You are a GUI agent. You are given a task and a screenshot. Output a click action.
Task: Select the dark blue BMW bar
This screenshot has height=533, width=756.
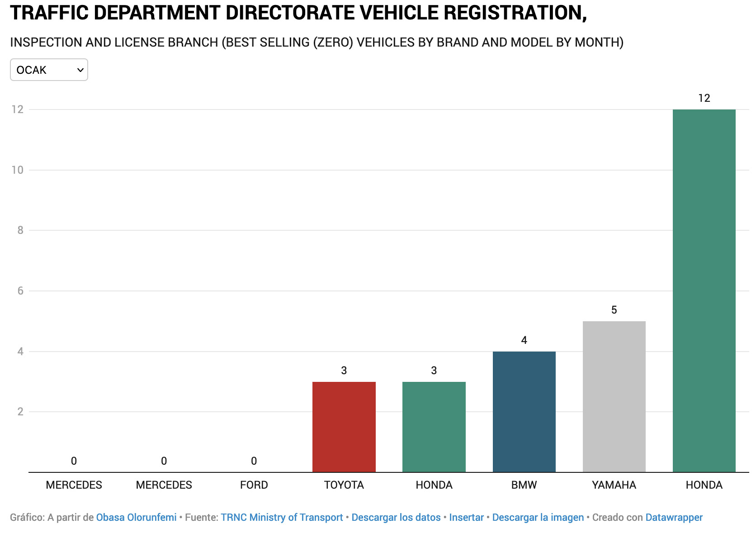pyautogui.click(x=524, y=412)
